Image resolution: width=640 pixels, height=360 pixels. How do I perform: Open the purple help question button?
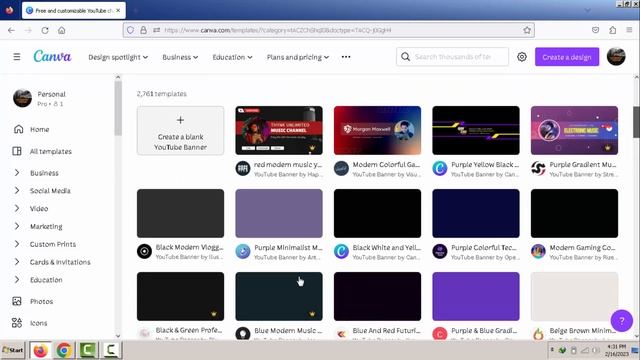tap(621, 321)
